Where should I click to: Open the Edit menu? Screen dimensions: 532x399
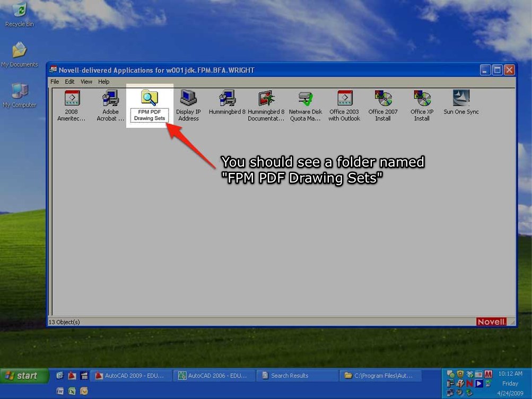coord(69,82)
